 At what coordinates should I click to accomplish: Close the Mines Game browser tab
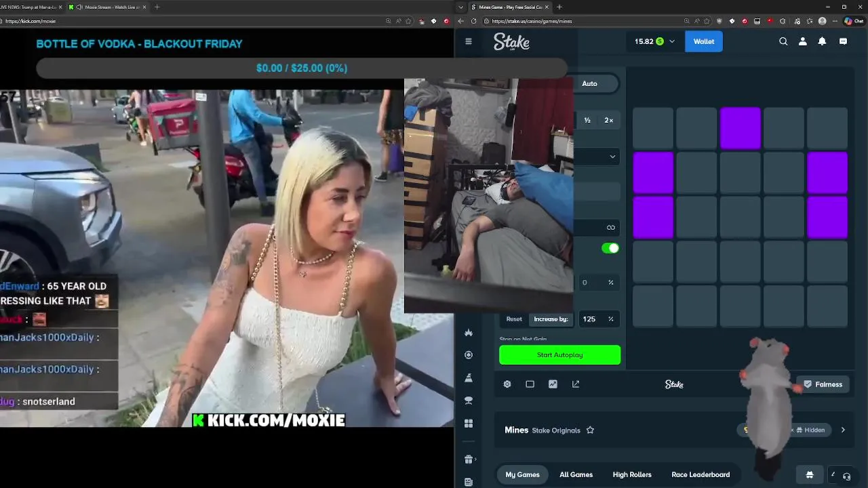tap(547, 7)
